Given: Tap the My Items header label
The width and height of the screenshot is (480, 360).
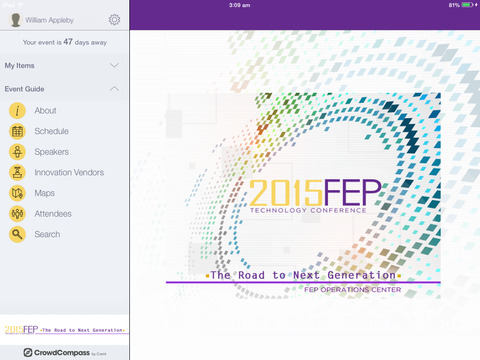Looking at the screenshot, I should tap(19, 66).
